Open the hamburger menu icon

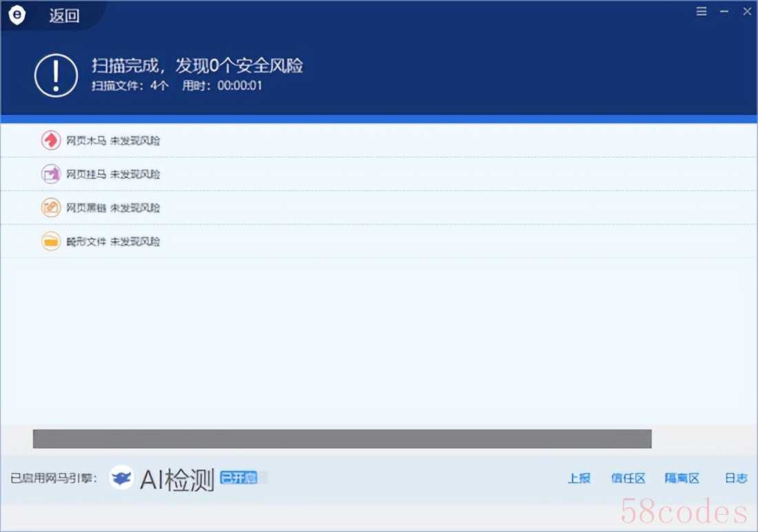tap(701, 11)
